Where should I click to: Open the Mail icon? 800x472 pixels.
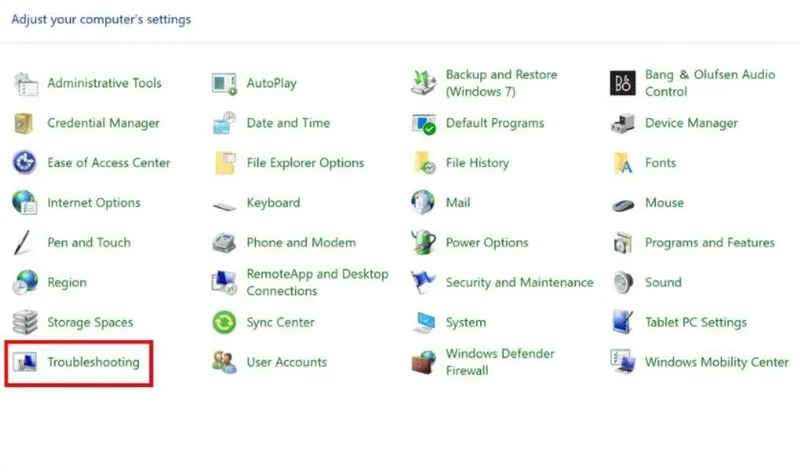pos(423,202)
